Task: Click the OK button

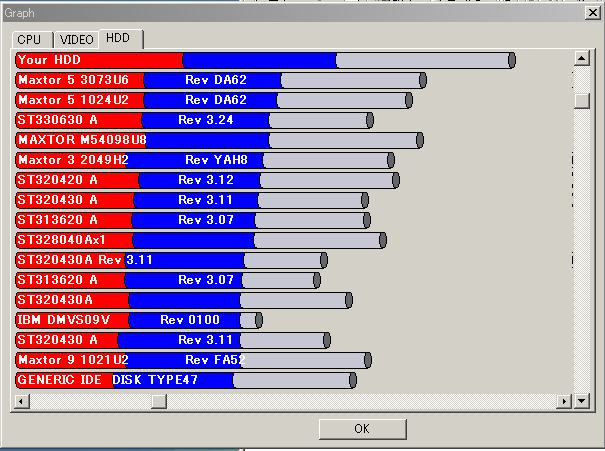Action: 362,429
